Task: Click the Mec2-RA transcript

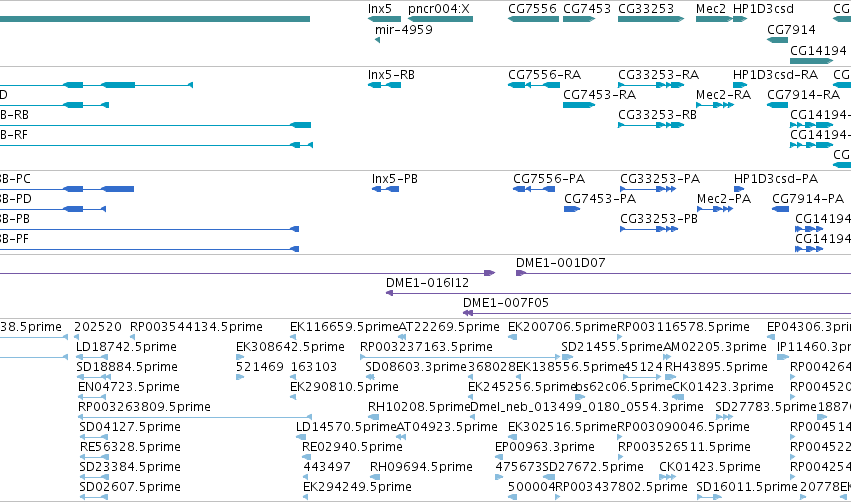Action: click(715, 105)
